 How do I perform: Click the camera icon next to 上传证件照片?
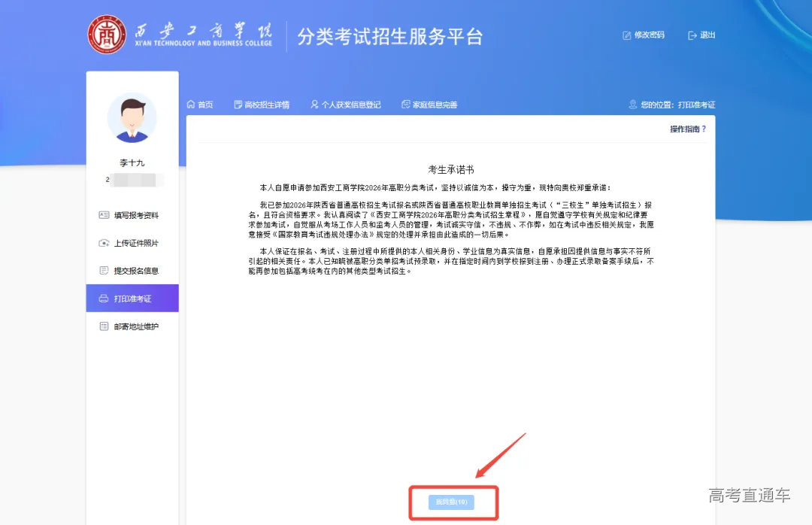coord(104,243)
